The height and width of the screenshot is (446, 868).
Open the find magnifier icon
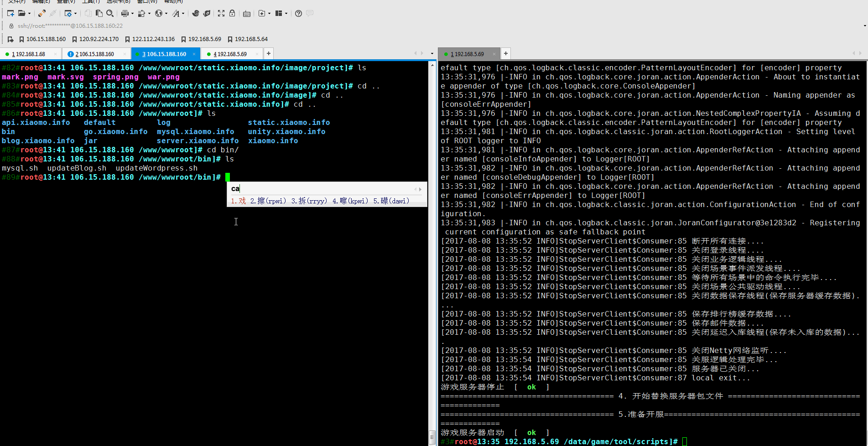pos(110,13)
